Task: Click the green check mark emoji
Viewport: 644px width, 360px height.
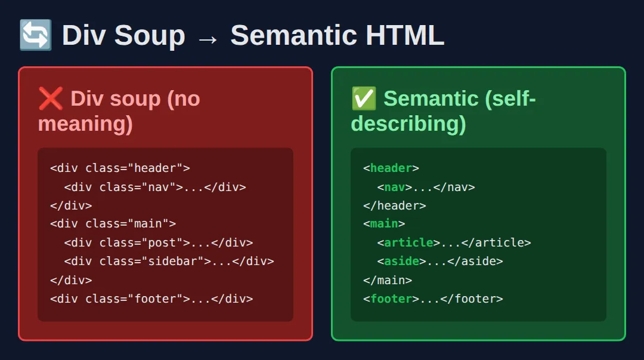Action: (x=364, y=99)
